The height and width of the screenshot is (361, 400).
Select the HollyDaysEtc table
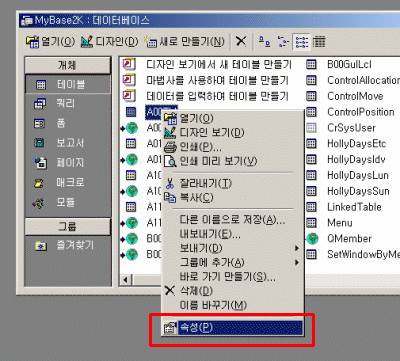pyautogui.click(x=356, y=144)
